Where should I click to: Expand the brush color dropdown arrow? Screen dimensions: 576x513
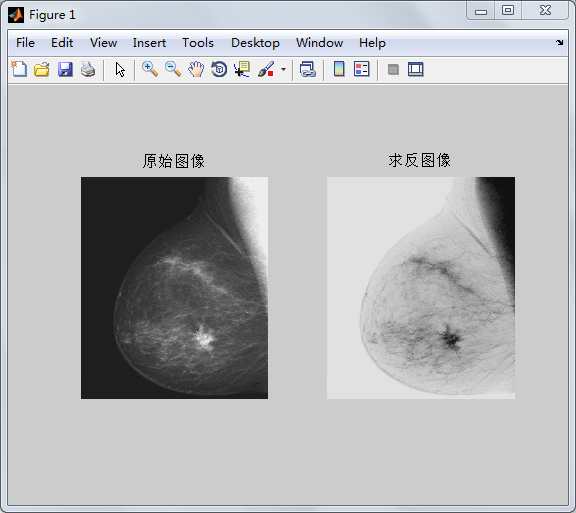click(283, 69)
